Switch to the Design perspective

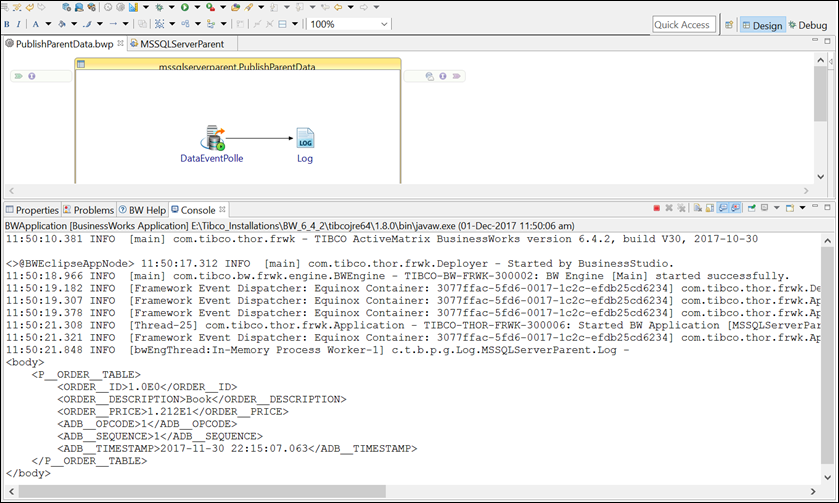(x=762, y=25)
